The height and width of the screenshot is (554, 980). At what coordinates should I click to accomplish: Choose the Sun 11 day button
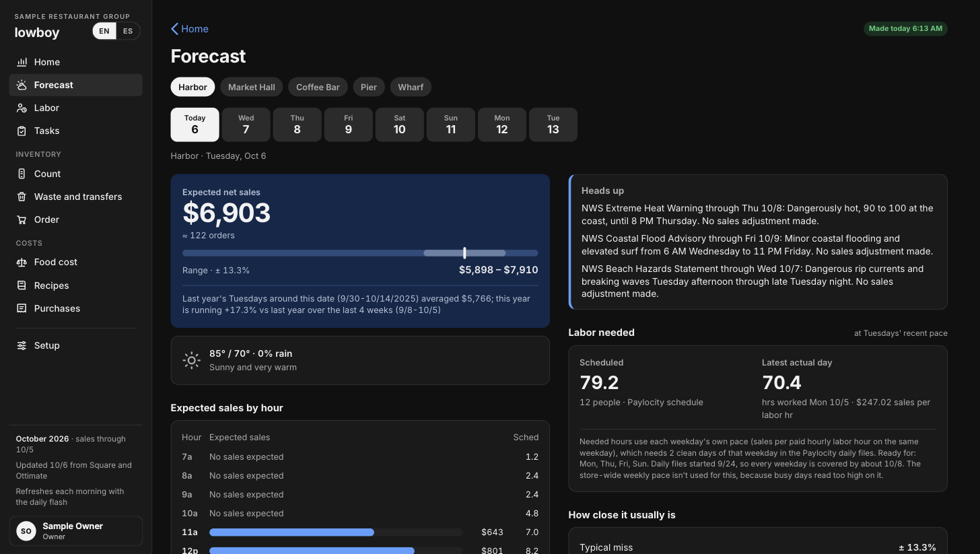[450, 125]
